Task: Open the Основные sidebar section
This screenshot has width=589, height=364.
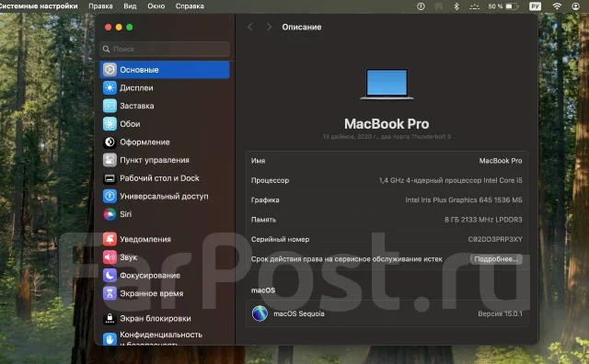Action: [x=165, y=70]
